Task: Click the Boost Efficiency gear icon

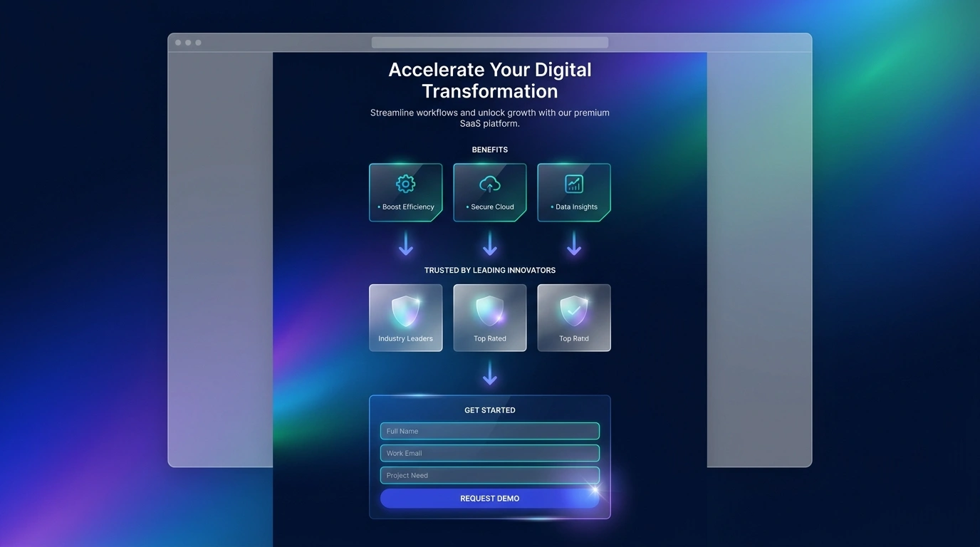Action: coord(405,184)
